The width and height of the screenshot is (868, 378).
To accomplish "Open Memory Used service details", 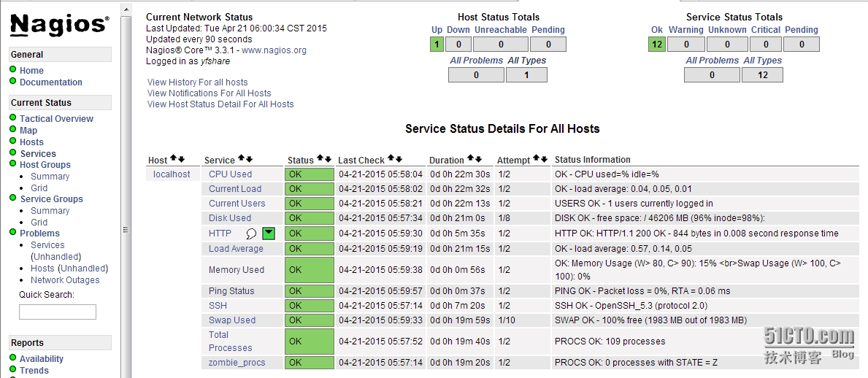I will point(237,270).
